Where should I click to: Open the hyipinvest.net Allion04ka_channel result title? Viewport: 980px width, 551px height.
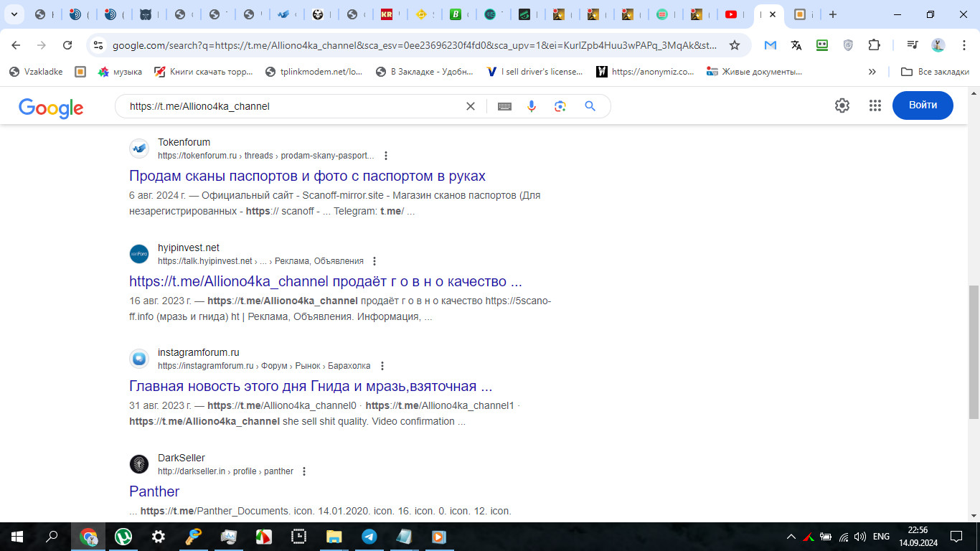(326, 281)
